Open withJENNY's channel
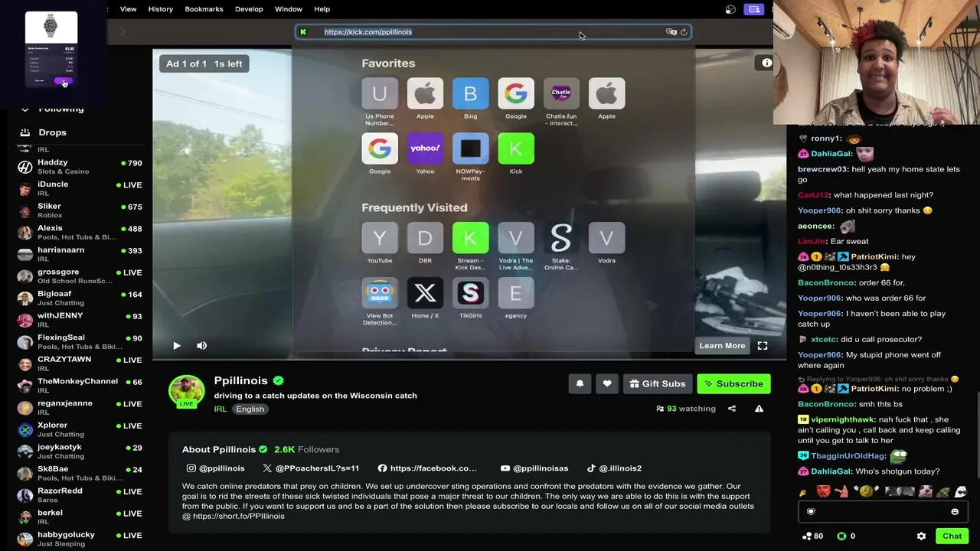The height and width of the screenshot is (551, 980). pyautogui.click(x=80, y=320)
